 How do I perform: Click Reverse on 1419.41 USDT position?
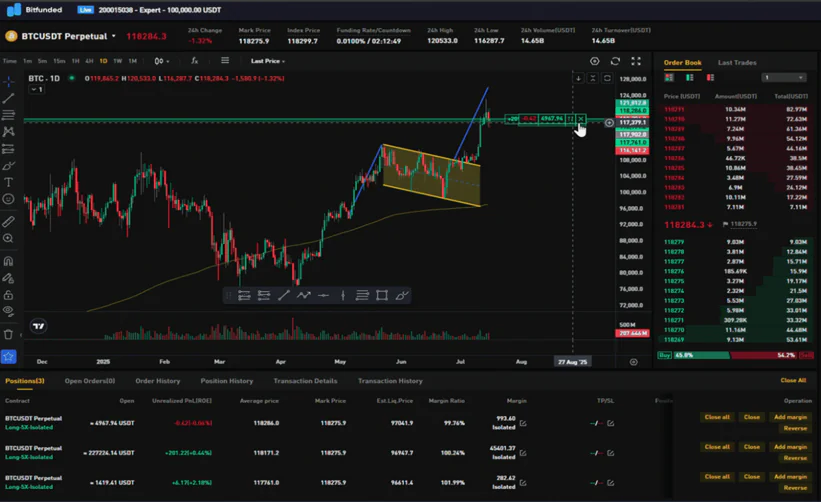pyautogui.click(x=795, y=488)
